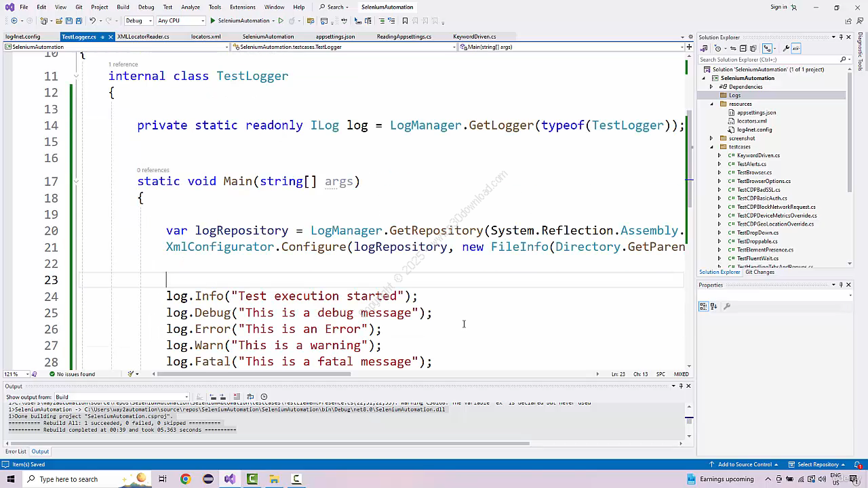Open the Show output from Build dropdown
This screenshot has height=488, width=868.
122,396
